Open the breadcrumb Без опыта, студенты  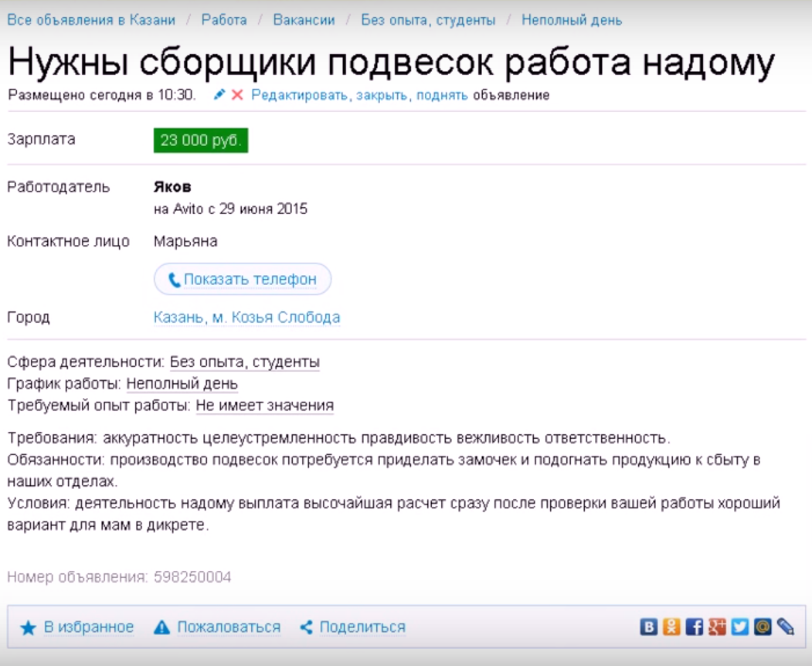[x=428, y=20]
